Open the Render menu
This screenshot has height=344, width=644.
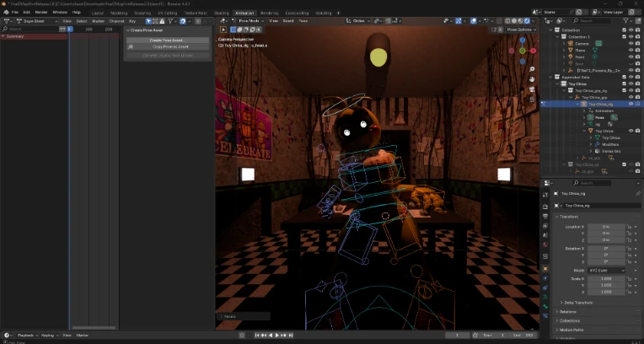pyautogui.click(x=41, y=13)
